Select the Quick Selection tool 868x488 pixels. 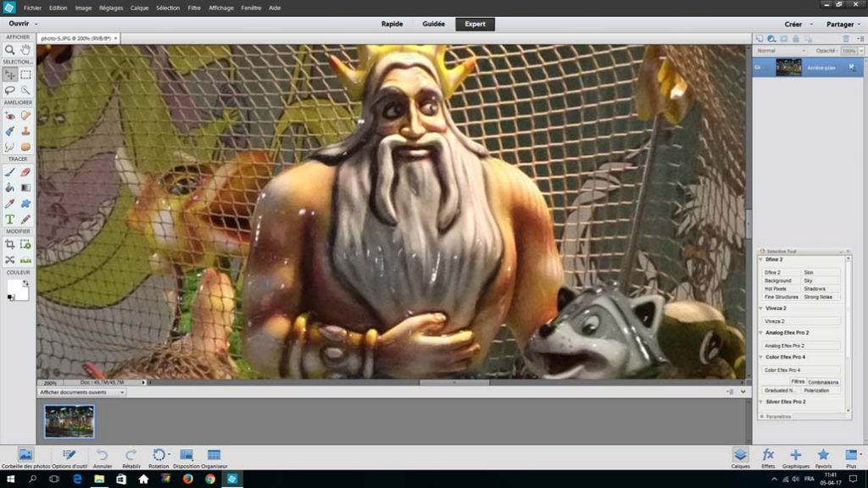point(25,90)
